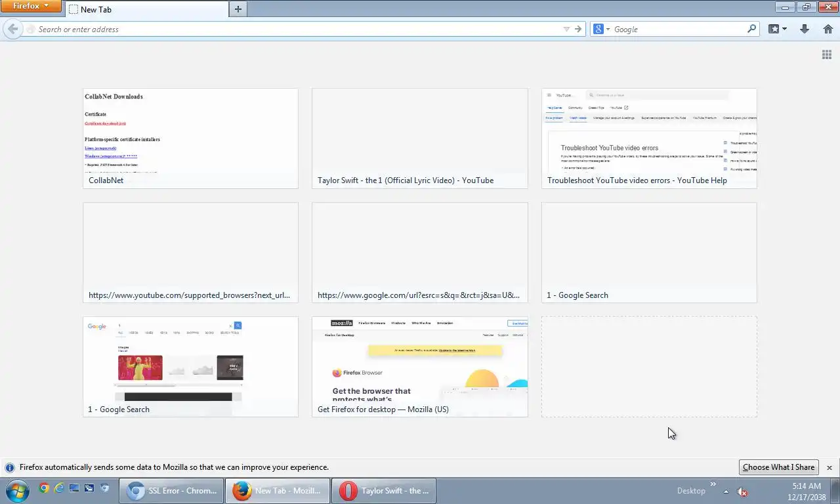The image size is (840, 504).
Task: Click the Go arrow in address bar
Action: click(578, 29)
